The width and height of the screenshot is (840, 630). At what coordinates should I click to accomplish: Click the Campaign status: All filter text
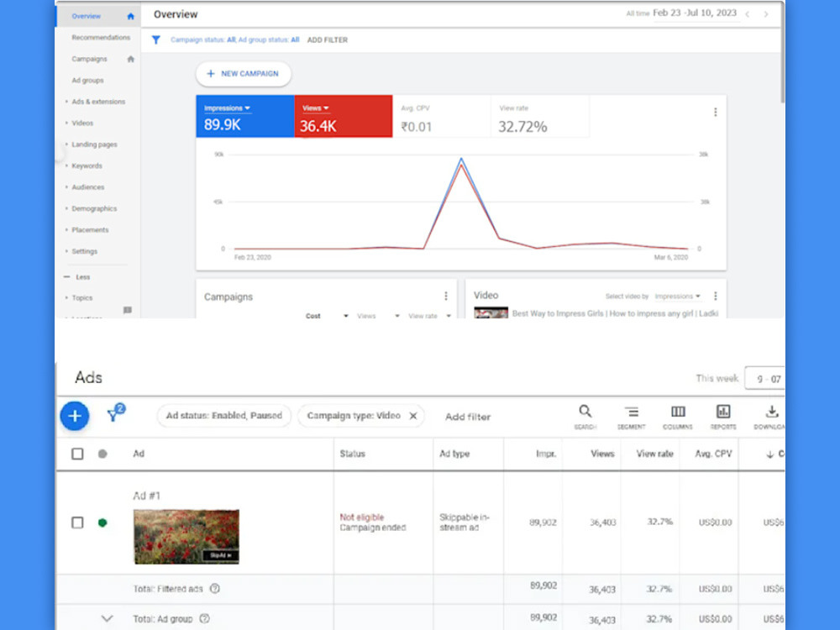[x=203, y=39]
